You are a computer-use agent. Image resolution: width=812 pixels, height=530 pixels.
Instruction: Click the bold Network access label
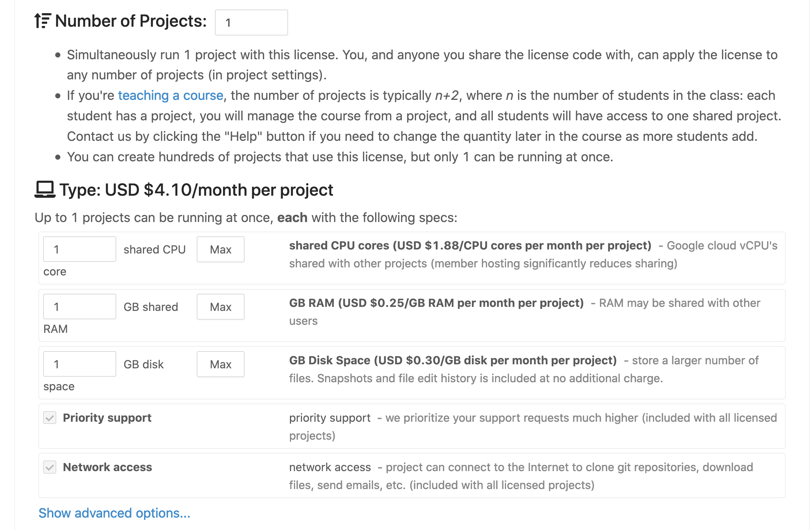click(x=107, y=467)
